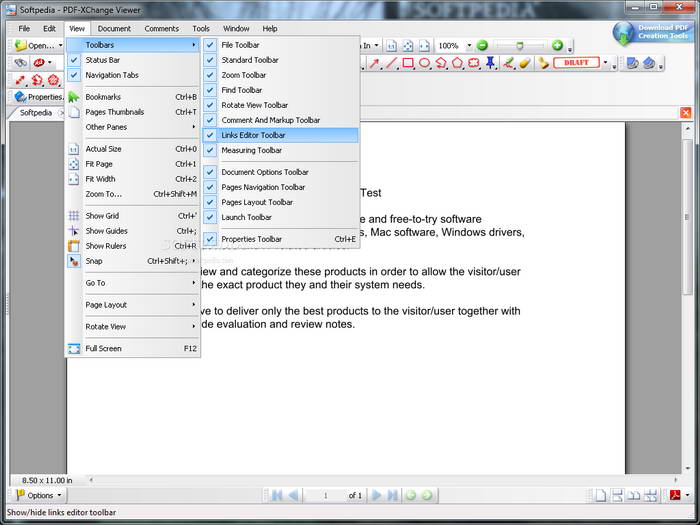700x525 pixels.
Task: Select the Softpedia document tab
Action: click(x=36, y=112)
